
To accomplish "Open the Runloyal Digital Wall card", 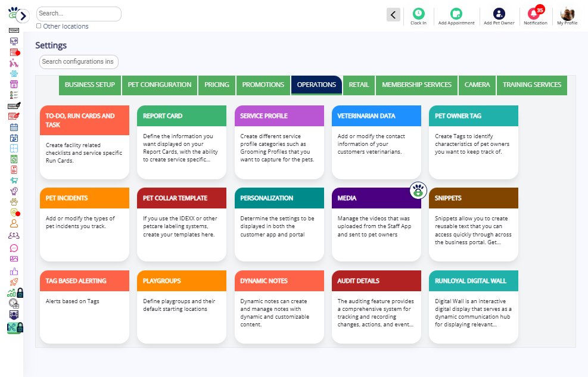I will 474,307.
